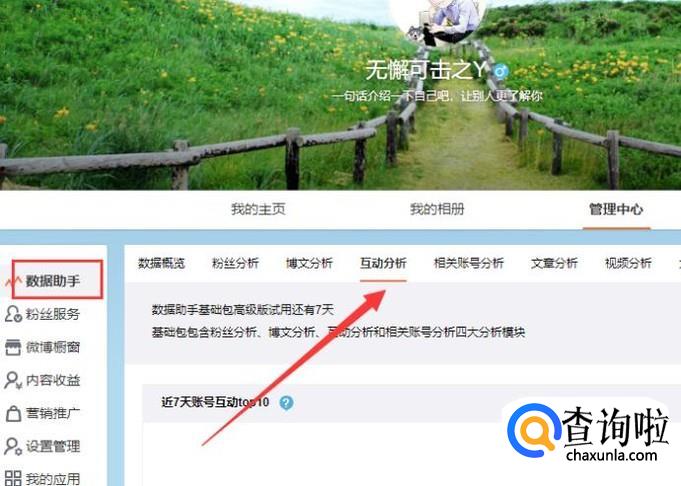The width and height of the screenshot is (681, 486).
Task: Open the 视频分析 tab
Action: [x=628, y=263]
